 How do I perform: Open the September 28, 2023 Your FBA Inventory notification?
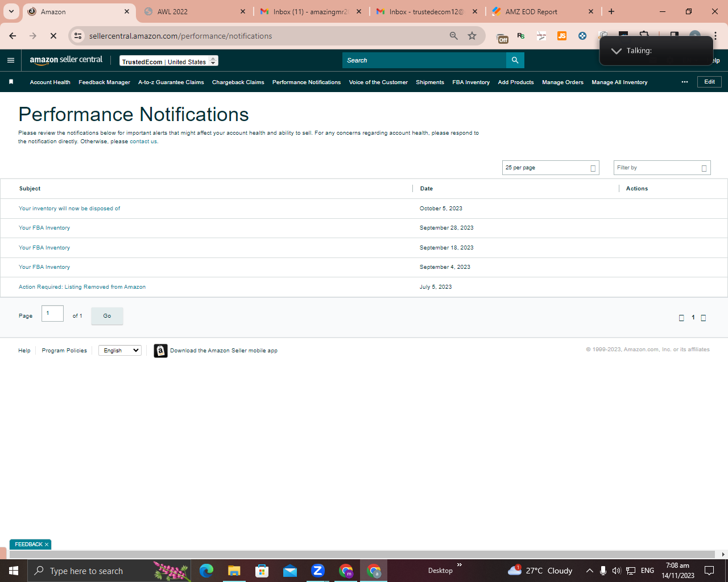click(44, 228)
